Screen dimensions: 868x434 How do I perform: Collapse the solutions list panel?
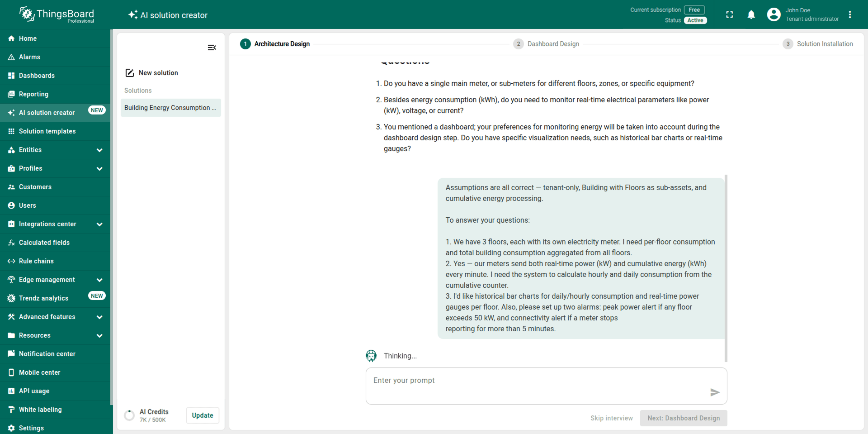(212, 48)
